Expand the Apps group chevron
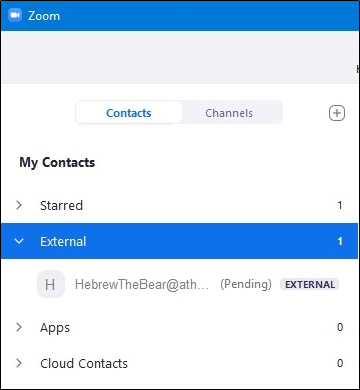Viewport: 360px width, 390px height. pyautogui.click(x=19, y=327)
